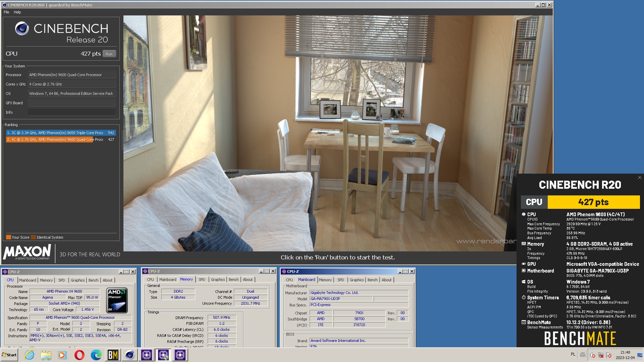Switch to Cinebench via its taskbar icon
The image size is (644, 362).
[x=129, y=355]
